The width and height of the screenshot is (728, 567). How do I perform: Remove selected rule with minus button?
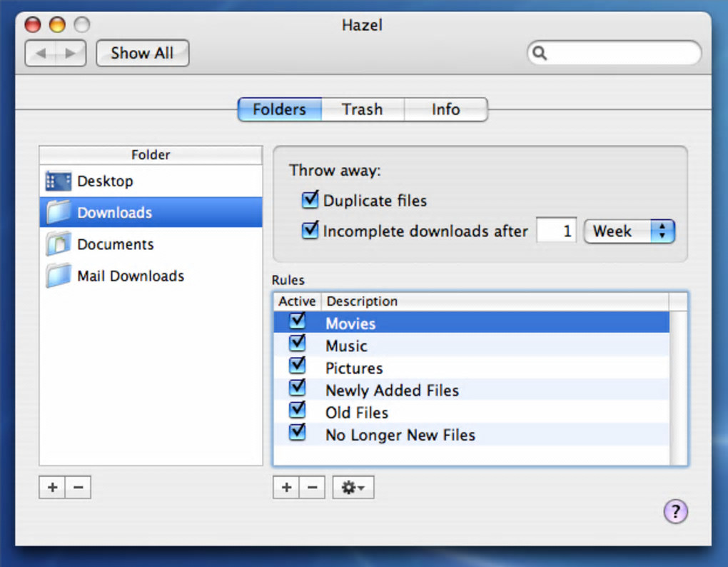point(313,487)
